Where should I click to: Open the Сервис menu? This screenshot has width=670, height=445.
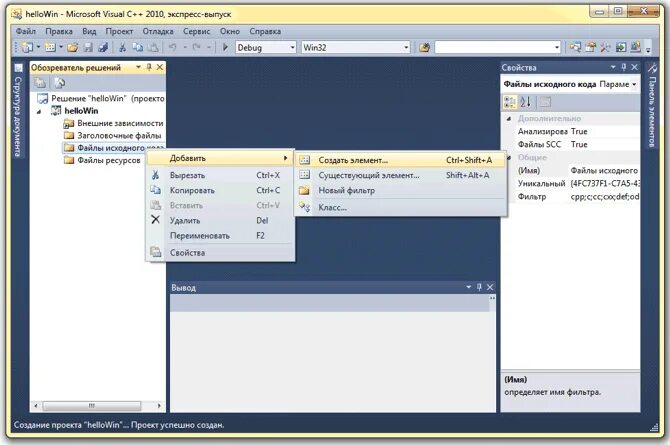click(x=197, y=31)
